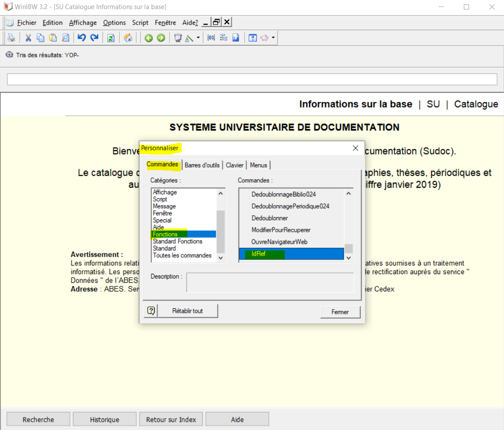Open the Script menu

[140, 22]
